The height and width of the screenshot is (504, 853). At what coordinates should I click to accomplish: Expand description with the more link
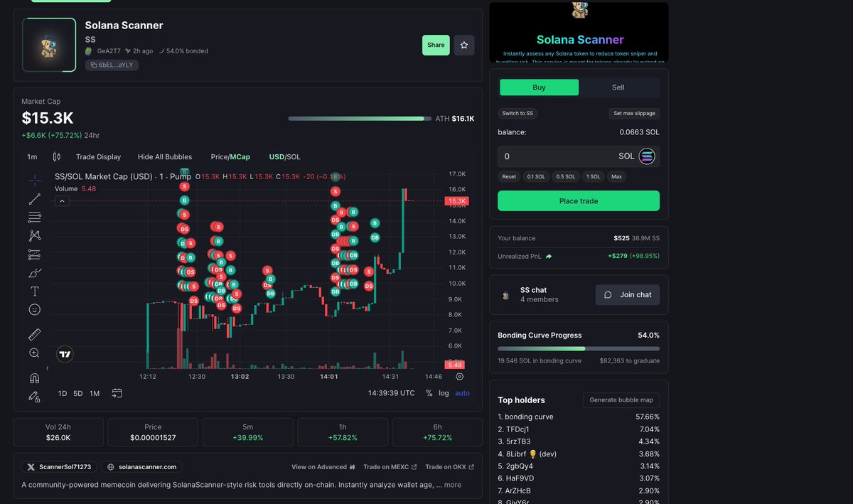[453, 485]
